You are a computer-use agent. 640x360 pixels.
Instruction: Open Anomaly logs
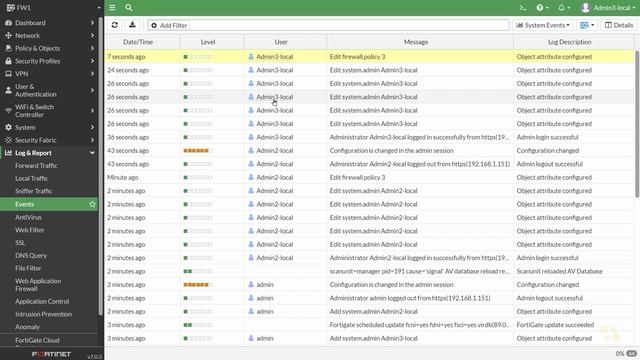coord(27,327)
